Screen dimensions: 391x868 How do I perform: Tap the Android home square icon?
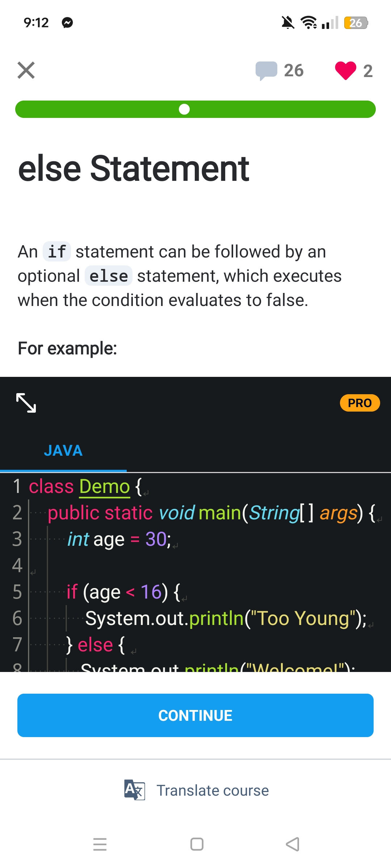[197, 844]
